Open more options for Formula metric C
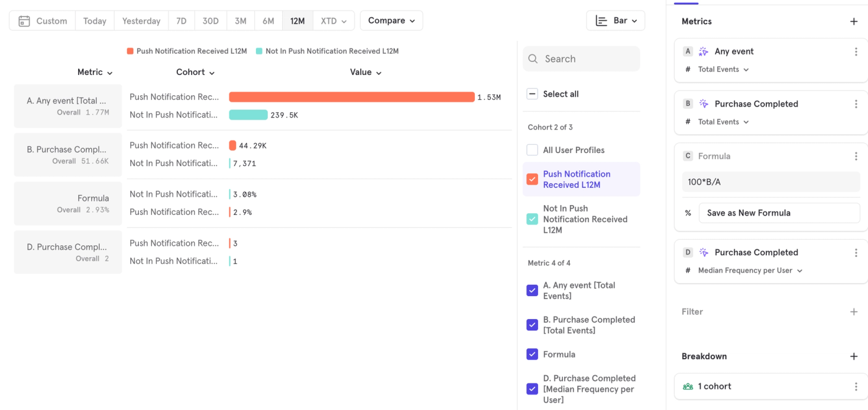This screenshot has height=410, width=868. pos(856,156)
